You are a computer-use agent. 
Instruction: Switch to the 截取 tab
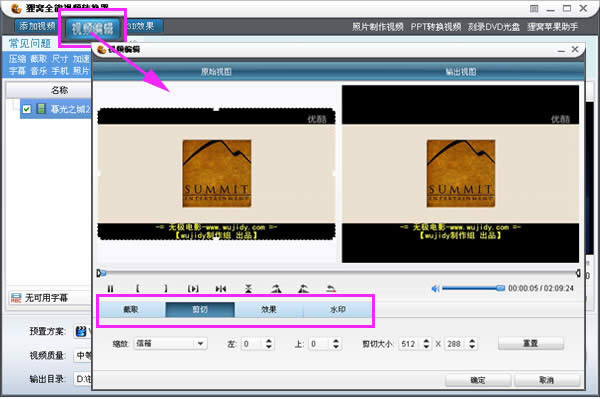click(x=131, y=309)
